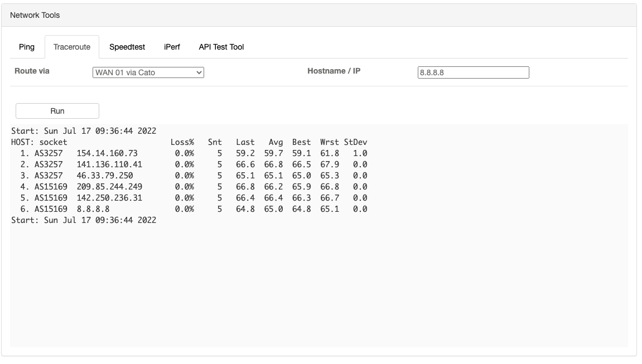
Task: Open the iPerf tab
Action: [x=172, y=47]
